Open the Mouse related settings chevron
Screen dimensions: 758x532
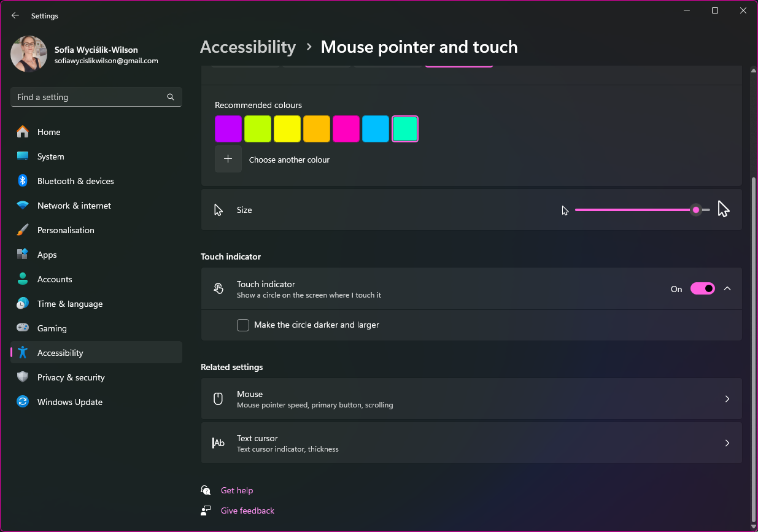pos(727,399)
